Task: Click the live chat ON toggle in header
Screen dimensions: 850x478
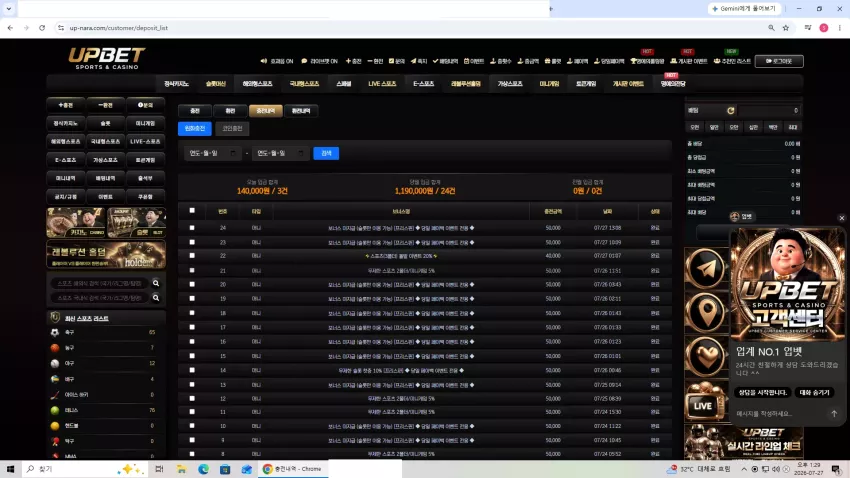Action: 319,61
